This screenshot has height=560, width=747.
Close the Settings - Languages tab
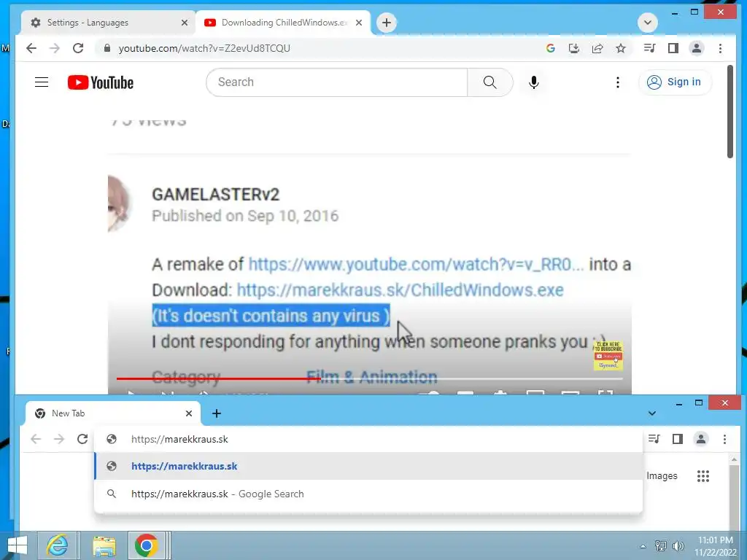(185, 23)
